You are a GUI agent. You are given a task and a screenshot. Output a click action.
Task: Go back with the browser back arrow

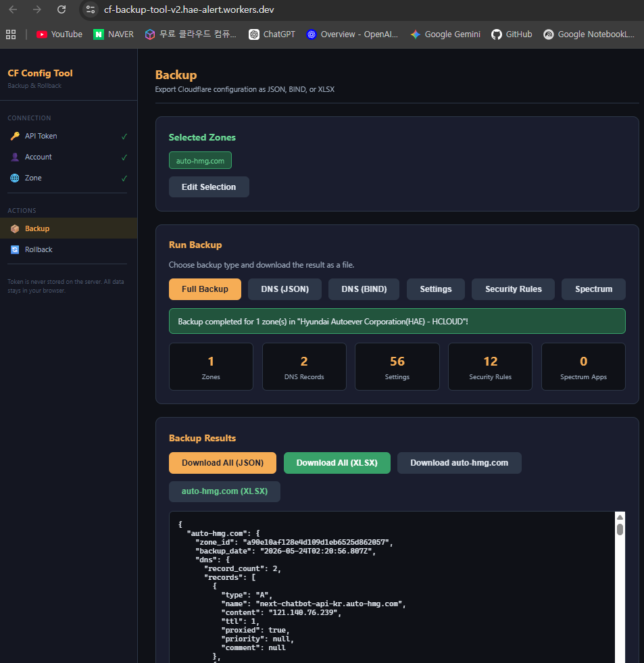(13, 9)
